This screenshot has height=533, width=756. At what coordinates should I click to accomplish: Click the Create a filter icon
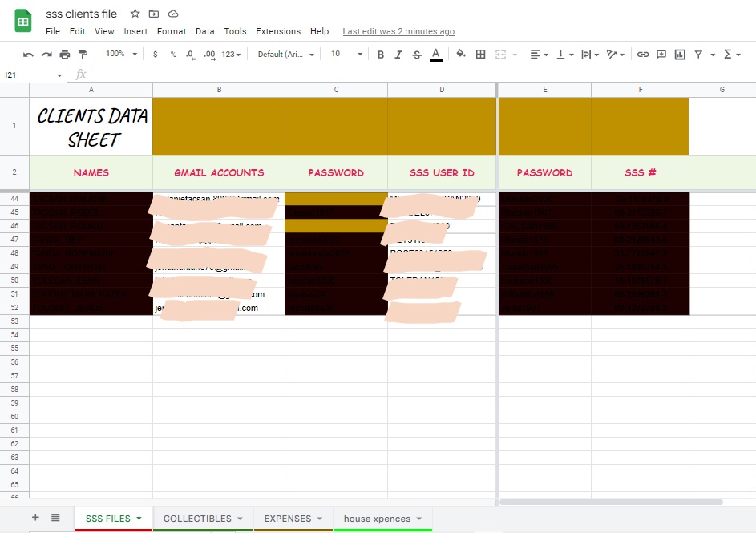(x=698, y=55)
